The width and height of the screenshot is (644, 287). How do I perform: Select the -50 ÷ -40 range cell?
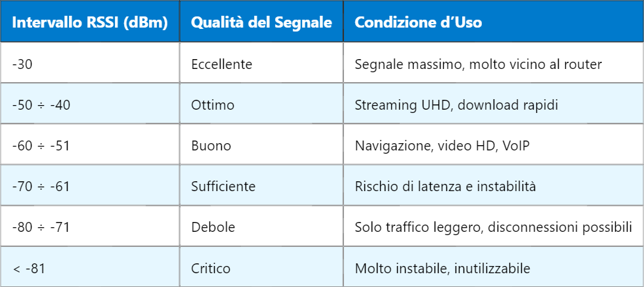41,104
